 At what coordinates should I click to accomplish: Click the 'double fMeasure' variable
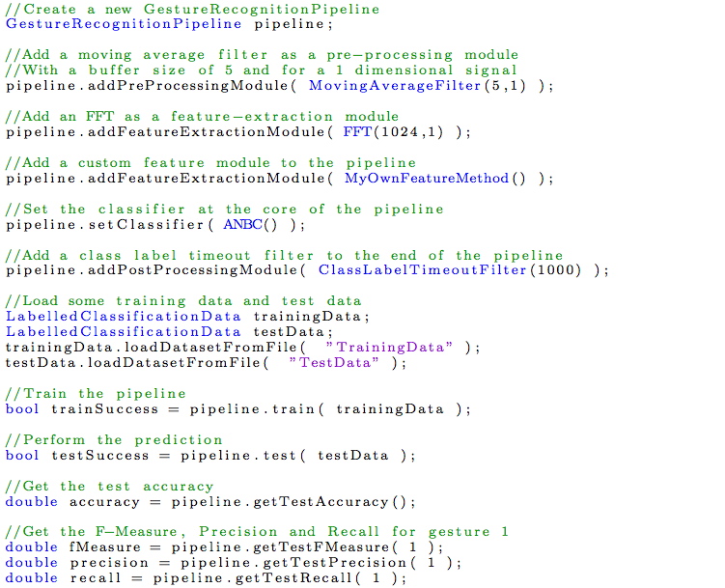click(x=73, y=547)
